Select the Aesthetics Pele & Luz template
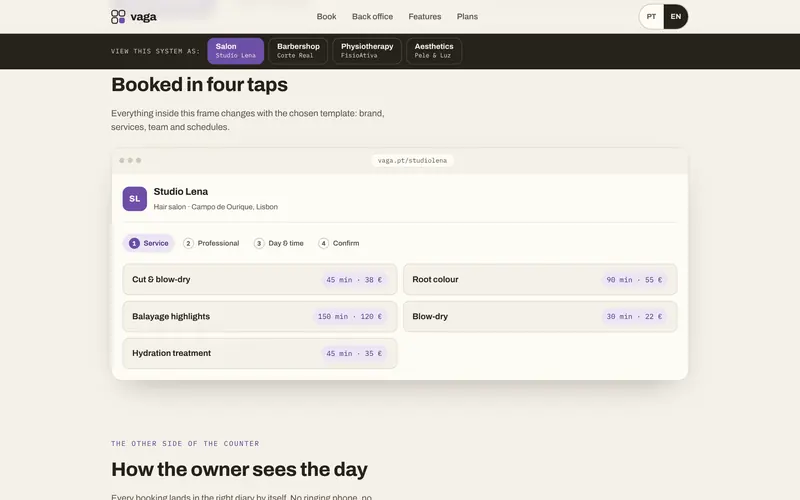Image resolution: width=800 pixels, height=500 pixels. point(434,51)
